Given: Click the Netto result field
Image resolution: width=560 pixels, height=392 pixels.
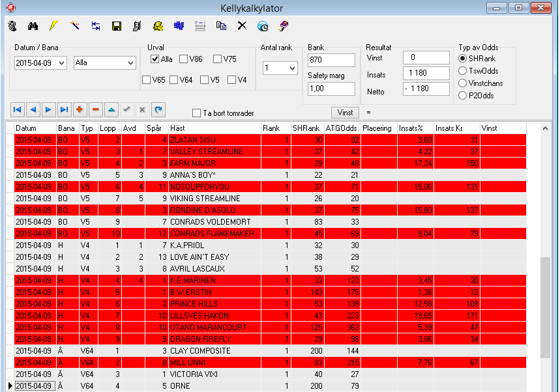Looking at the screenshot, I should (426, 89).
